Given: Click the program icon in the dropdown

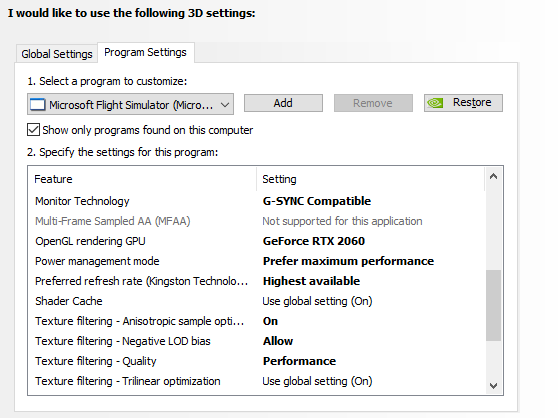Looking at the screenshot, I should point(37,105).
